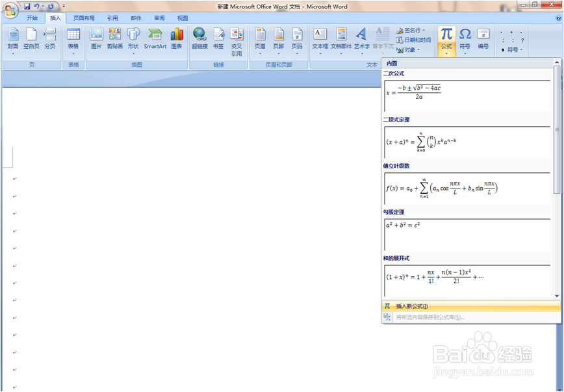This screenshot has width=564, height=392.
Task: Open the References (引用) tab
Action: (112, 18)
